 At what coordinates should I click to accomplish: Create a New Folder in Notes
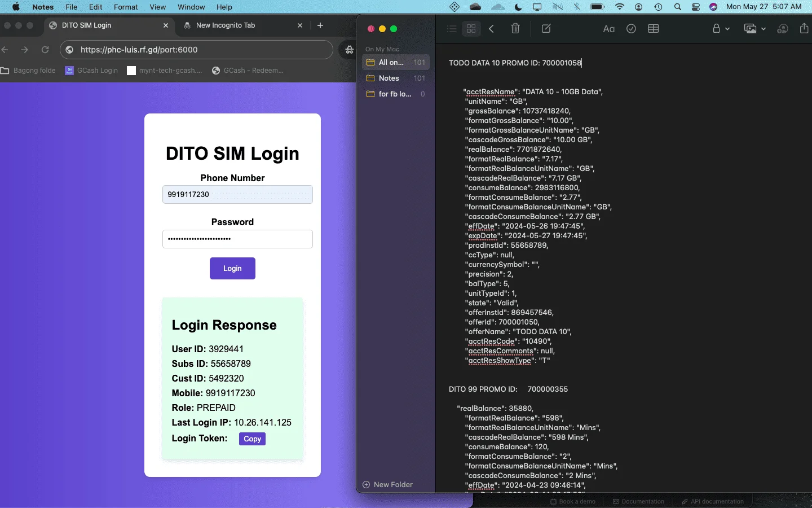[388, 485]
